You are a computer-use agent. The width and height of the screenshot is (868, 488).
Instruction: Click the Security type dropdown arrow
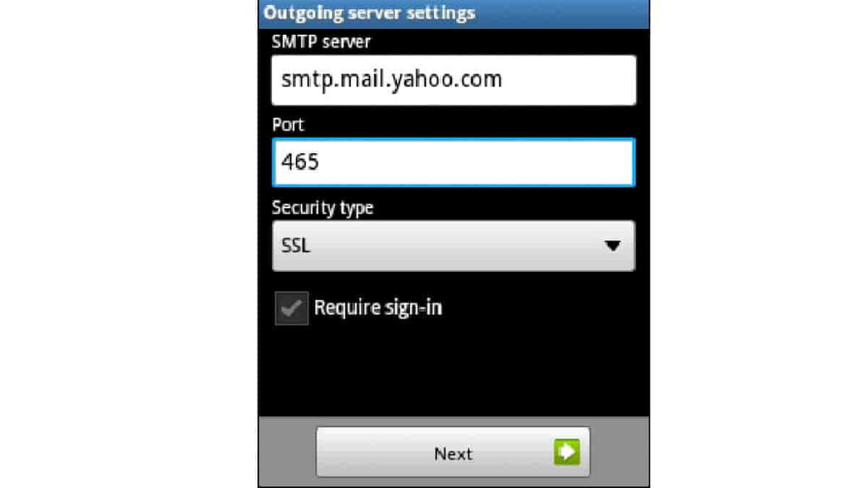click(x=612, y=246)
